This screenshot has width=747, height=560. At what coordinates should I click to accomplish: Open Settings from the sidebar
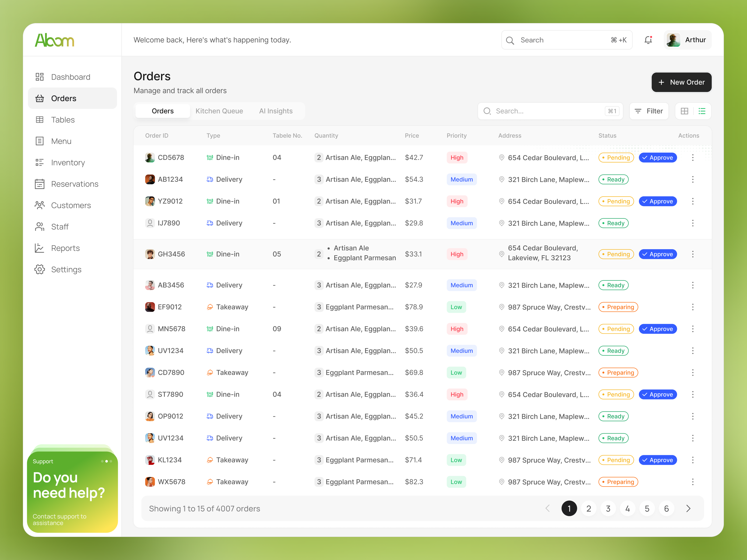pyautogui.click(x=66, y=269)
